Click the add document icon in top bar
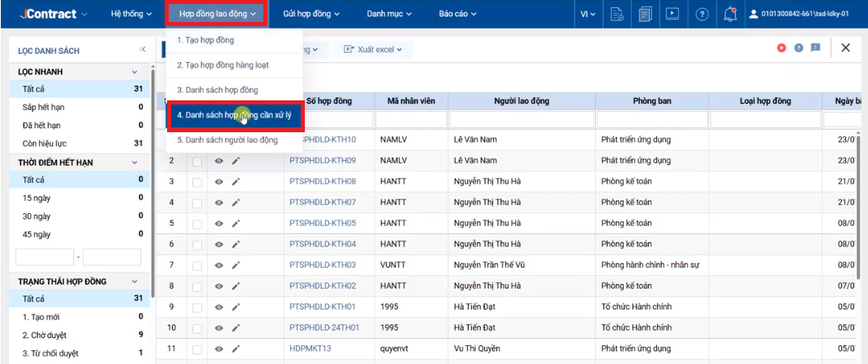 coord(617,14)
